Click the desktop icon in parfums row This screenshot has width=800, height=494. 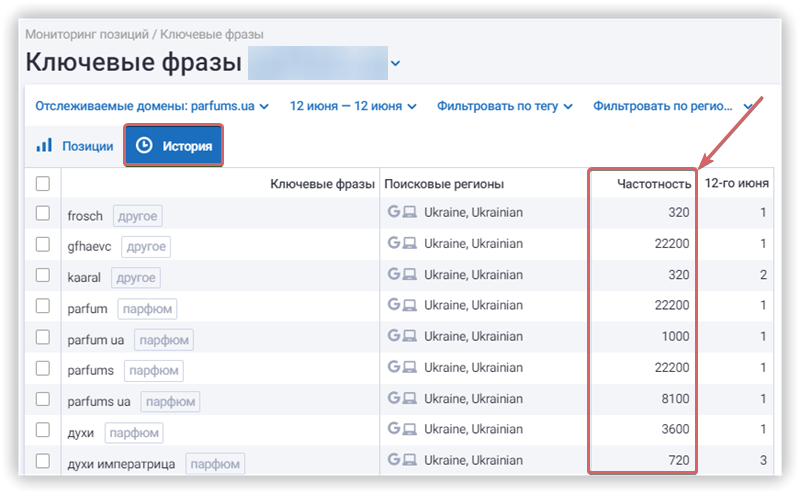click(409, 367)
